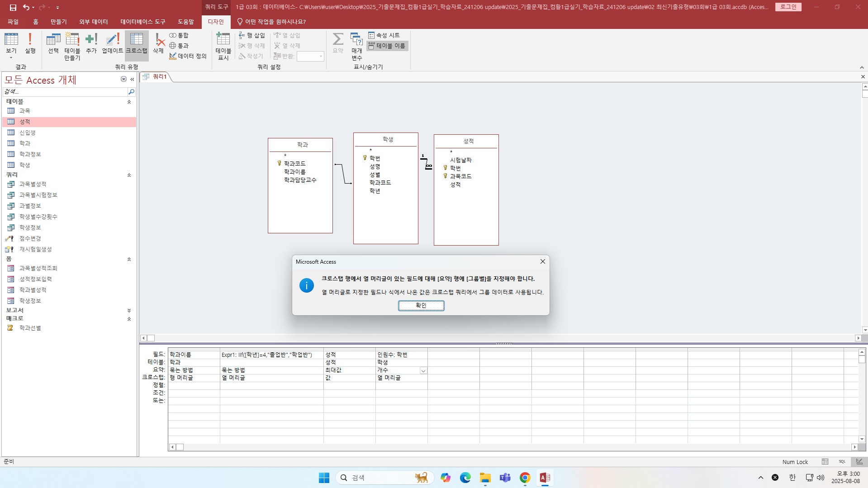Click the query grid horizontal scrollbar
This screenshot has height=488, width=868.
(514, 447)
